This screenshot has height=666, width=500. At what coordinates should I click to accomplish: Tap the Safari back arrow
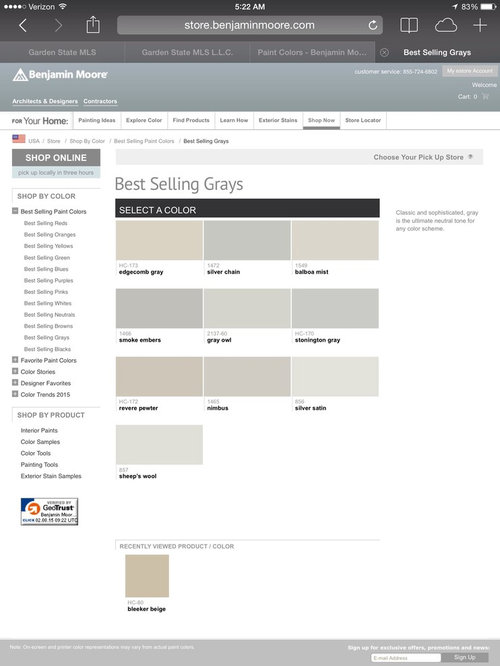pos(23,25)
